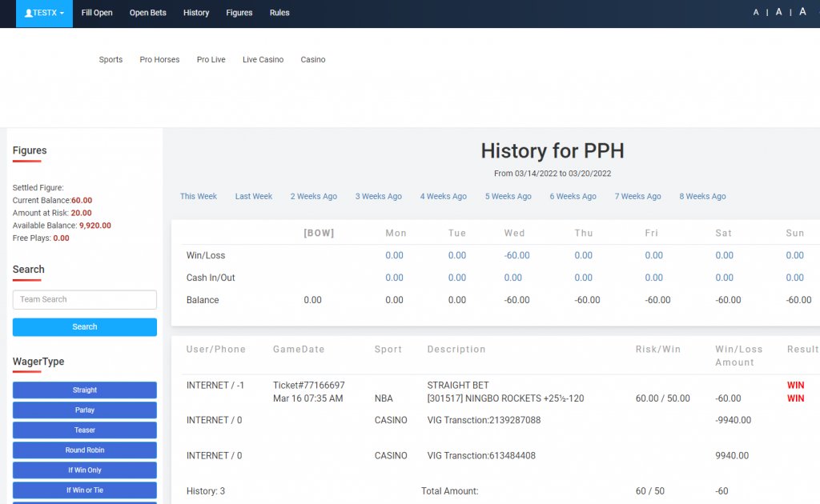Enable the If Win Only filter
Viewport: 820px width, 504px height.
click(x=84, y=470)
